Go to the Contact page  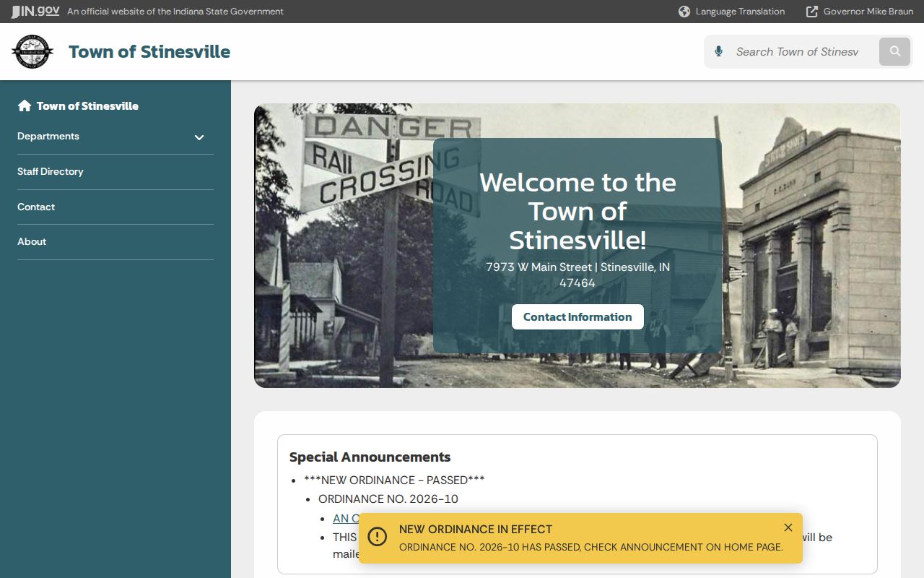pos(36,207)
